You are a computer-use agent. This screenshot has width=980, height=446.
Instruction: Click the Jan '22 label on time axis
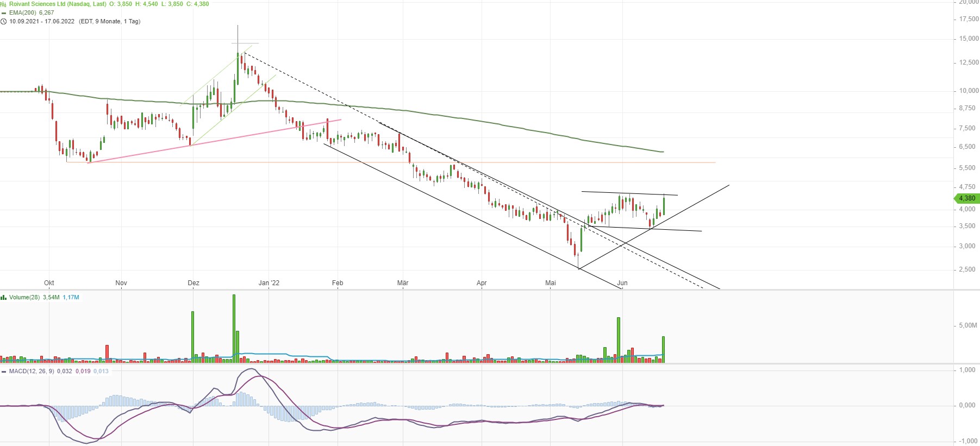pyautogui.click(x=269, y=283)
